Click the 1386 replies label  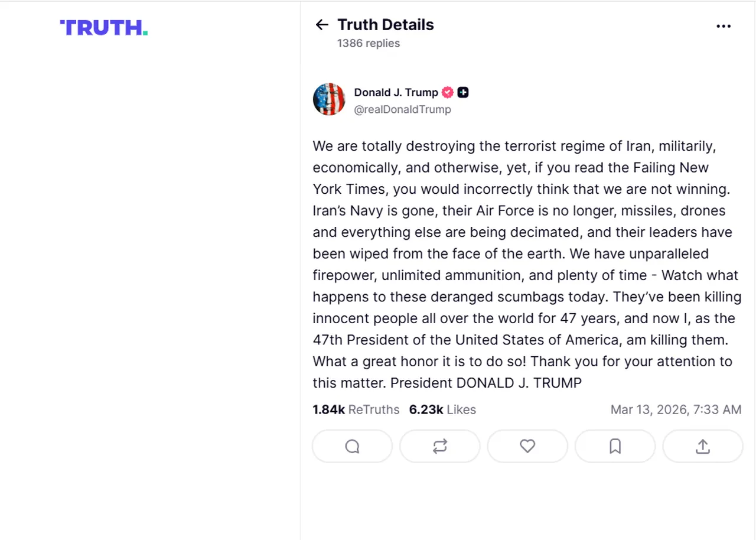coord(369,43)
